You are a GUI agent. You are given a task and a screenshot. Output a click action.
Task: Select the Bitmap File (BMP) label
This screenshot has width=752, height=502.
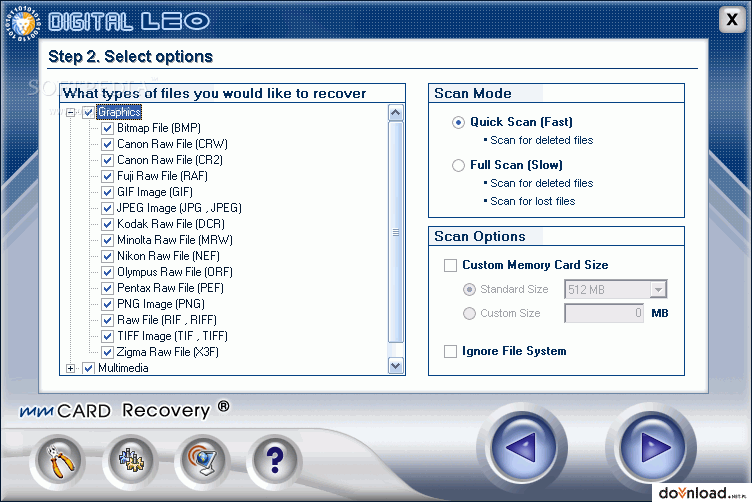coord(159,128)
